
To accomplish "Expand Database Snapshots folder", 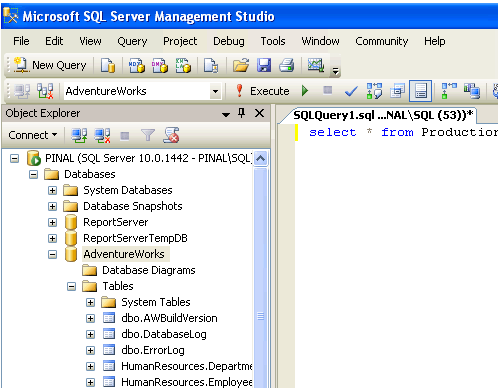I will tap(52, 206).
